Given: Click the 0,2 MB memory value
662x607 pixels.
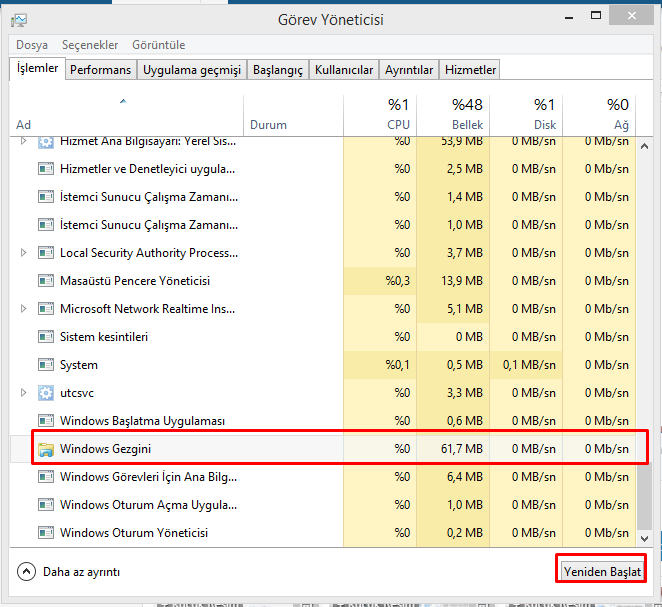Looking at the screenshot, I should [x=465, y=533].
